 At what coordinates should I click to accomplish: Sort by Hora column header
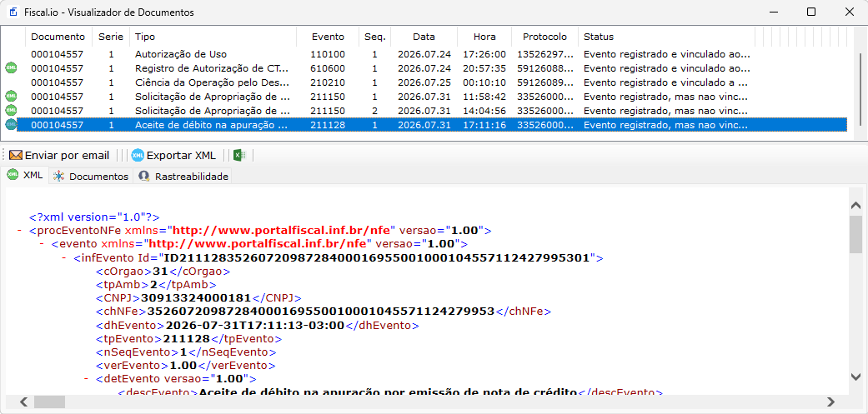[x=484, y=37]
